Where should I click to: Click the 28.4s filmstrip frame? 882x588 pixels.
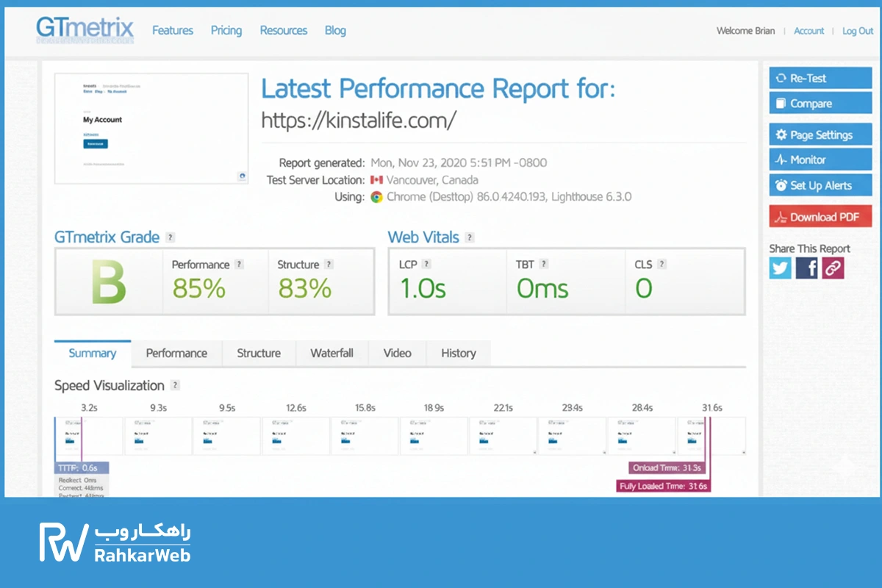click(x=642, y=436)
